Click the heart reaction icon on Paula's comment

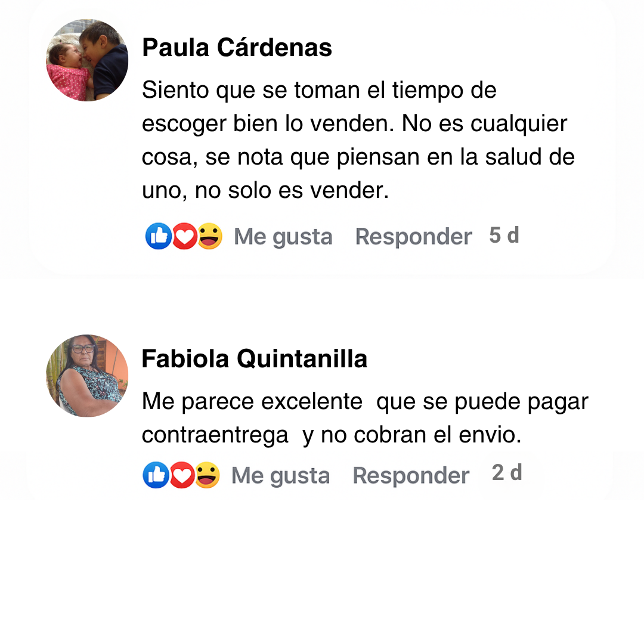pos(184,236)
